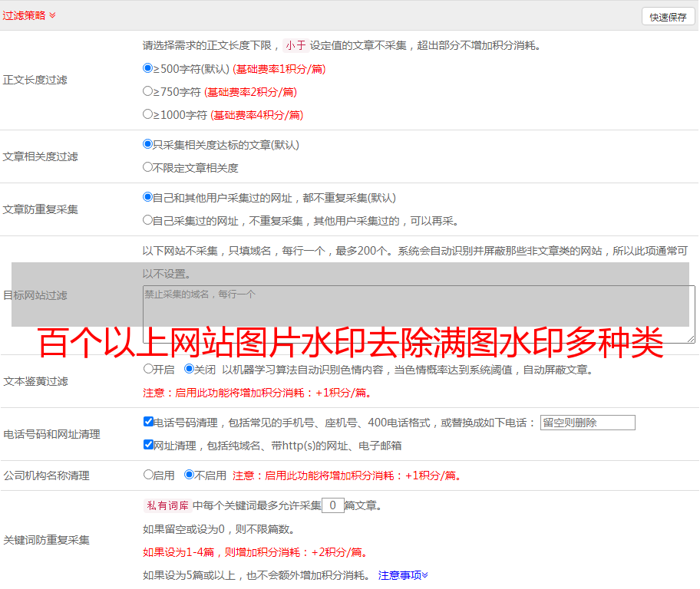Enable 公司机构名称清理 with 启用 radio

click(149, 475)
